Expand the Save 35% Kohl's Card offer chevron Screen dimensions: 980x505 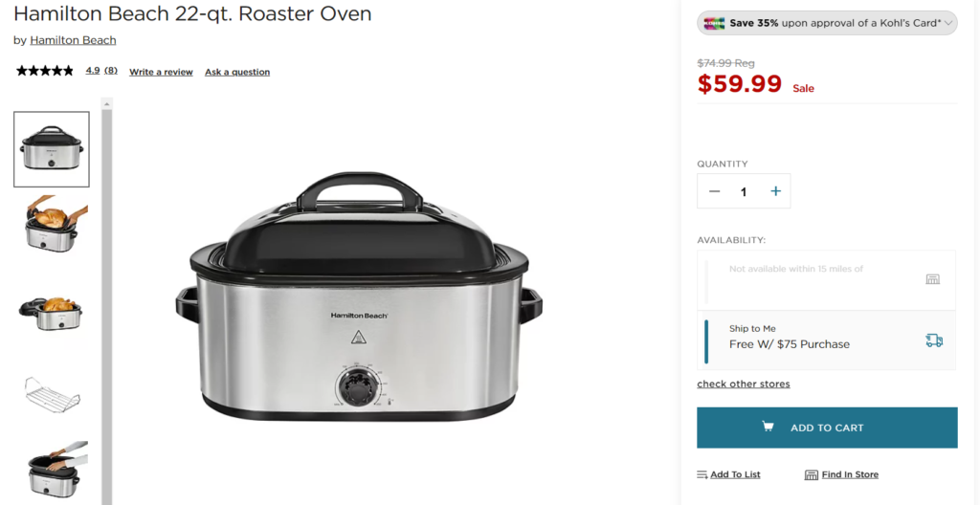(x=948, y=23)
